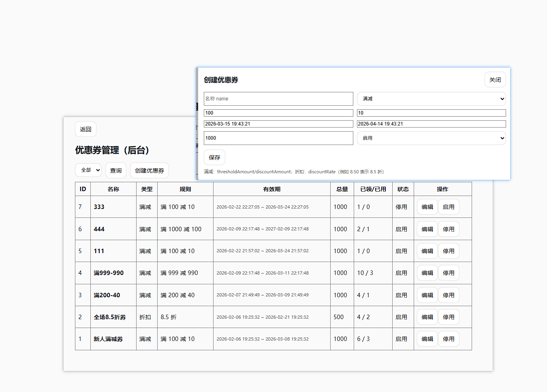Screen dimensions: 547x392
Task: Click the 创建优惠券 dialog title
Action: click(221, 80)
